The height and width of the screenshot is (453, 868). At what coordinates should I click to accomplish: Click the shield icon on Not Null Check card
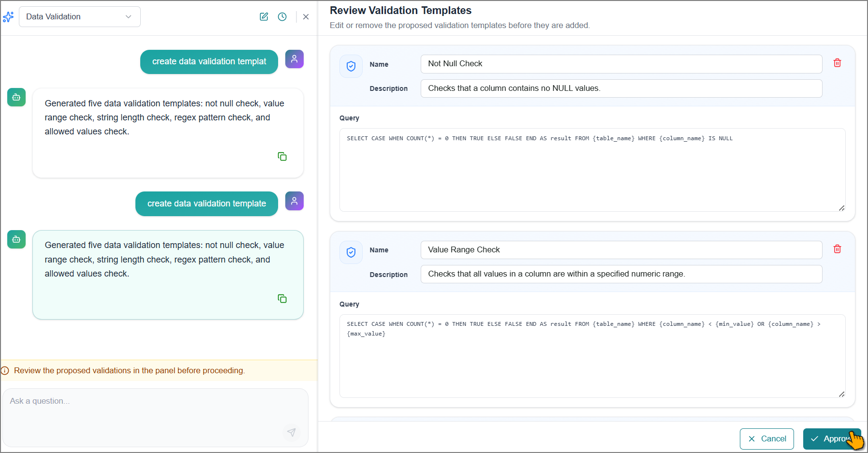351,66
